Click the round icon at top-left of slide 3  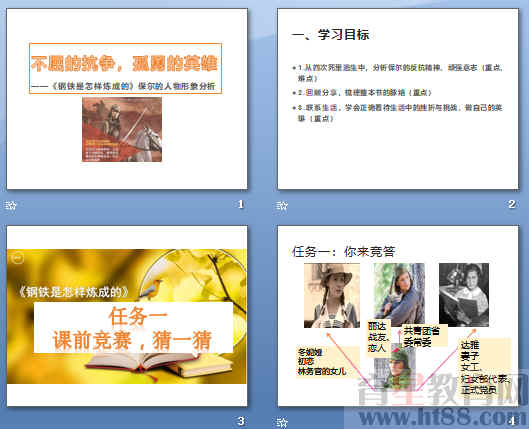[x=17, y=258]
